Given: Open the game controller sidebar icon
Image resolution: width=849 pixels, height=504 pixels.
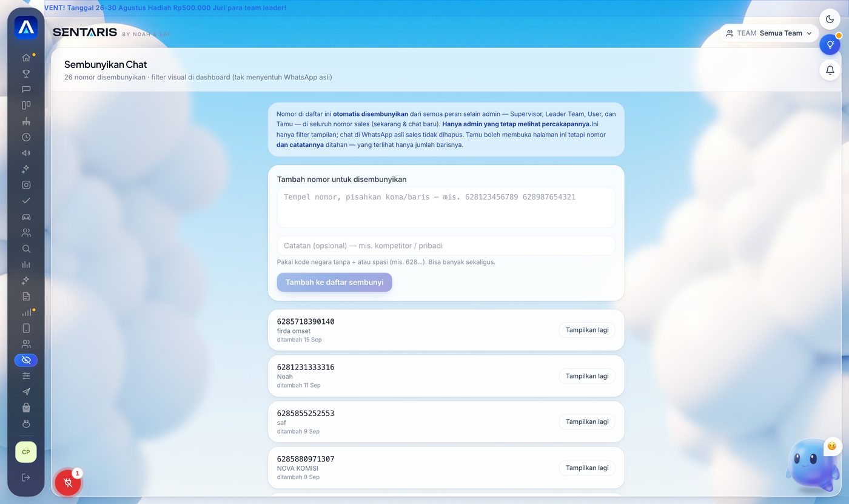Looking at the screenshot, I should [26, 217].
